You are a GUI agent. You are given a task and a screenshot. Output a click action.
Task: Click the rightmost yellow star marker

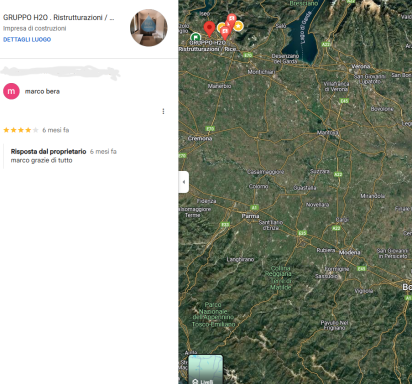coord(238,25)
